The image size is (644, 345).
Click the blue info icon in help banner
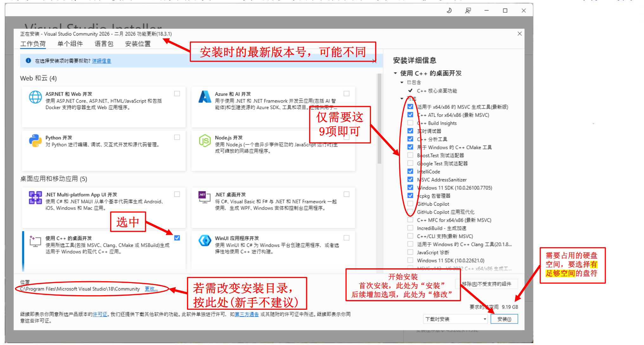pos(28,61)
